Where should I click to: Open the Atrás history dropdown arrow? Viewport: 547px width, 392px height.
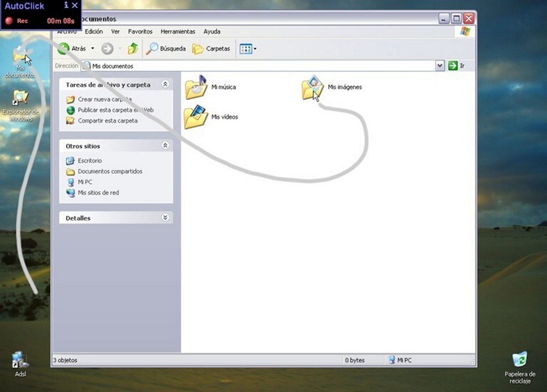tap(93, 48)
